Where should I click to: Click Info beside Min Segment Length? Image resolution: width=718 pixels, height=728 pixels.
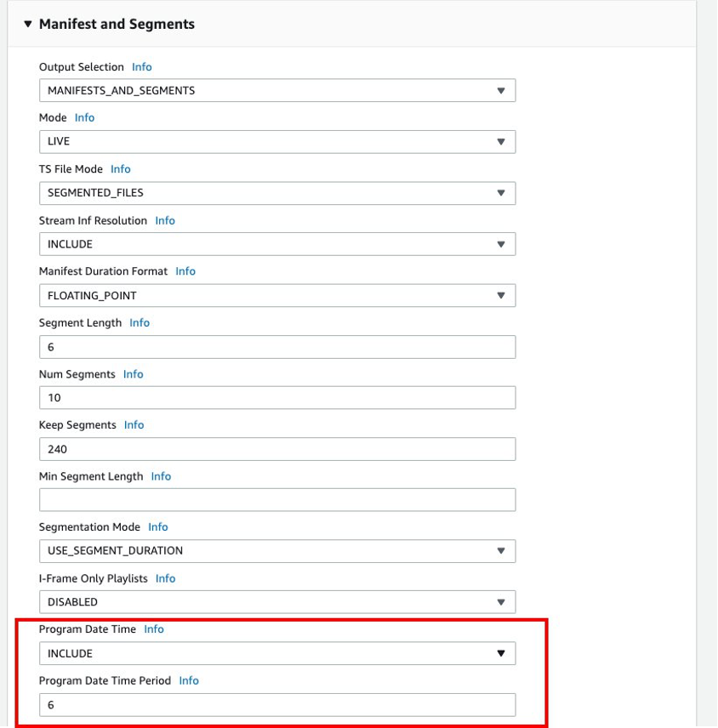tap(161, 475)
